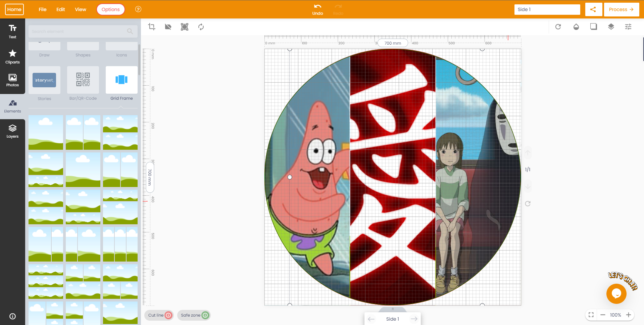Select the Bar/QR-Code element category
Screen dimensions: 644x325
83,84
